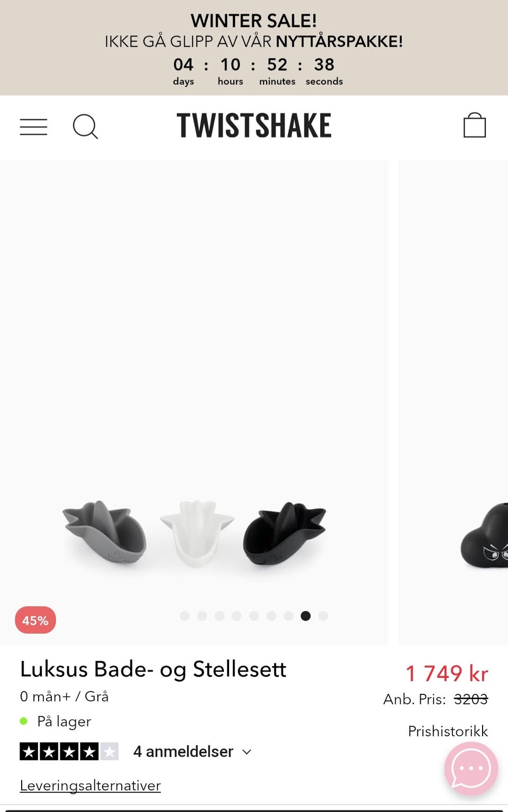Open the shopping bag cart
Screen dimensions: 508x812
tap(475, 126)
